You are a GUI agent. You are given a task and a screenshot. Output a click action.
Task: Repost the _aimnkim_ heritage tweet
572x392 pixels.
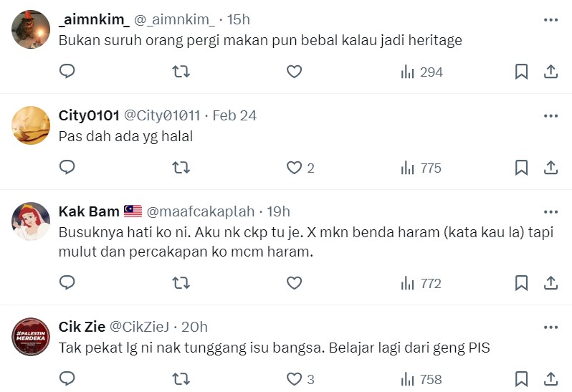pyautogui.click(x=181, y=72)
